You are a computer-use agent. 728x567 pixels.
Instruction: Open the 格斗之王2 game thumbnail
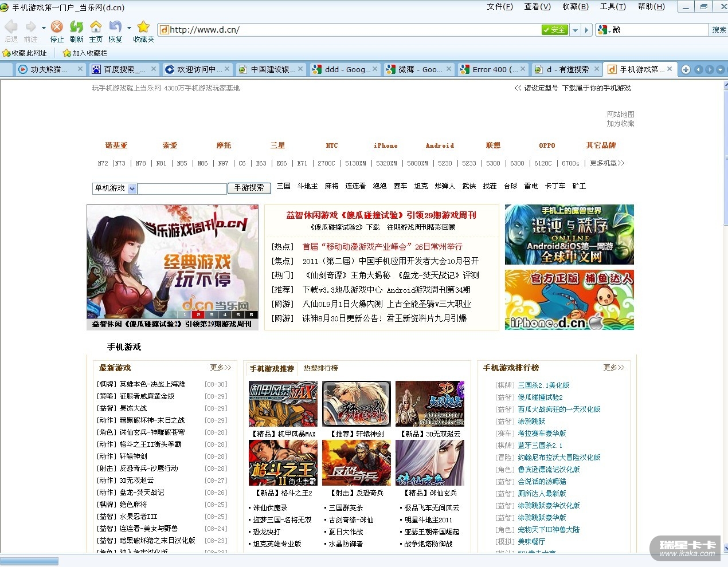[x=283, y=463]
